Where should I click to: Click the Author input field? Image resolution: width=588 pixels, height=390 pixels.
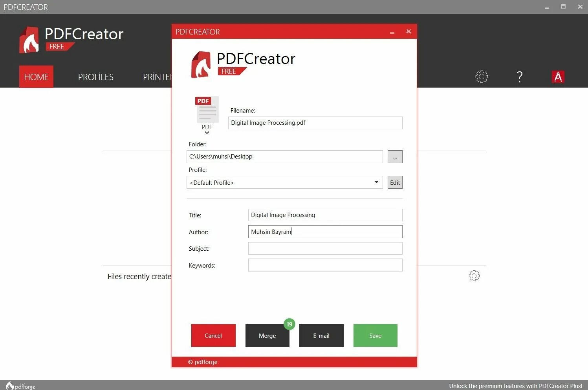[325, 232]
